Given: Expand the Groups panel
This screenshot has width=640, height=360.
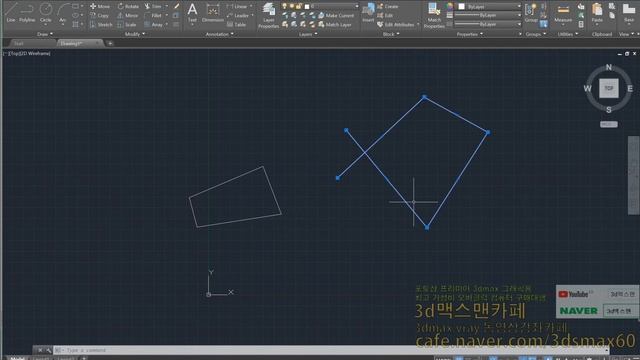Looking at the screenshot, I should (535, 34).
